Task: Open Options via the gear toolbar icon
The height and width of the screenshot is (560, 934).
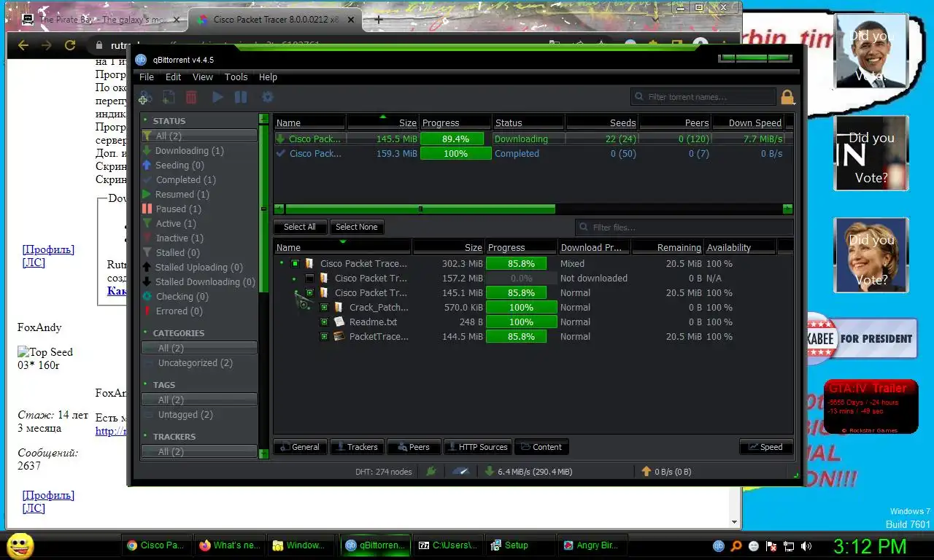Action: [268, 97]
